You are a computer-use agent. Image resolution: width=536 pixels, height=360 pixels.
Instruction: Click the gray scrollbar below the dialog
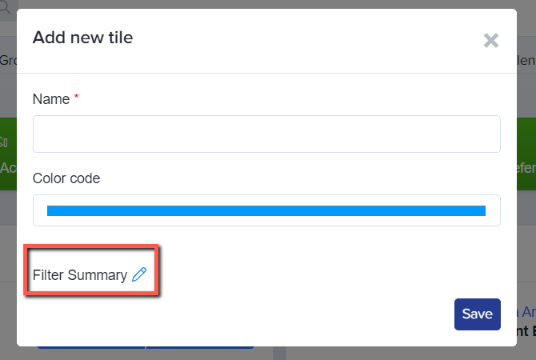[279, 353]
